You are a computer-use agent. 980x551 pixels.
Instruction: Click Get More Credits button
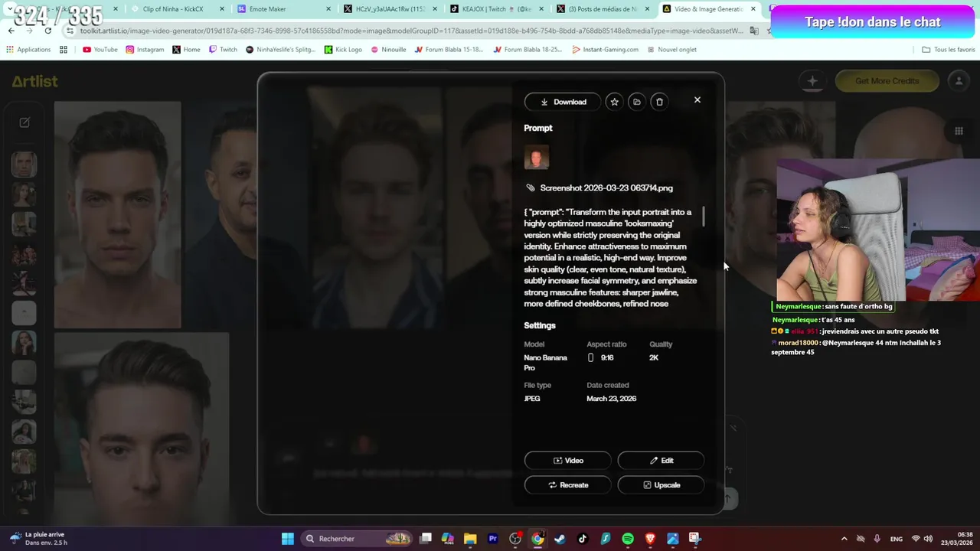[x=887, y=81]
